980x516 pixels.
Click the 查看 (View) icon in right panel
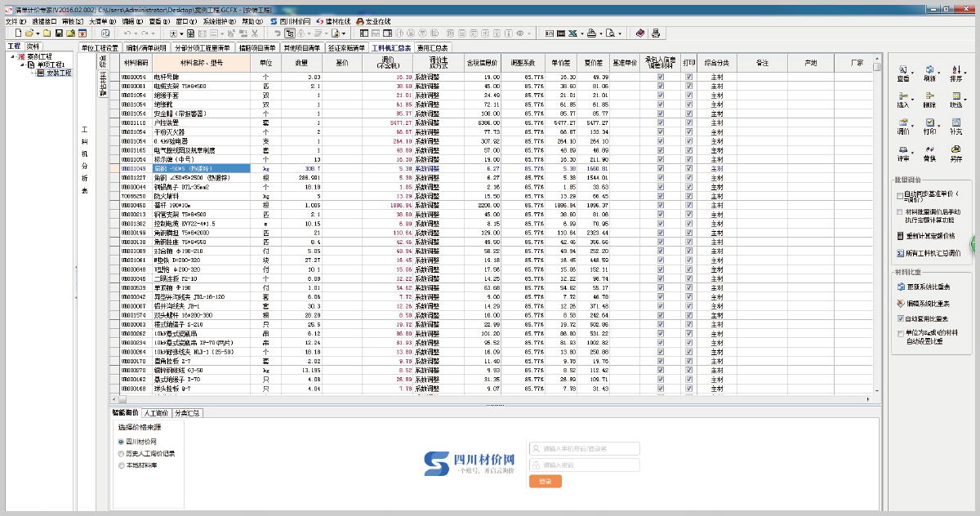coord(903,73)
